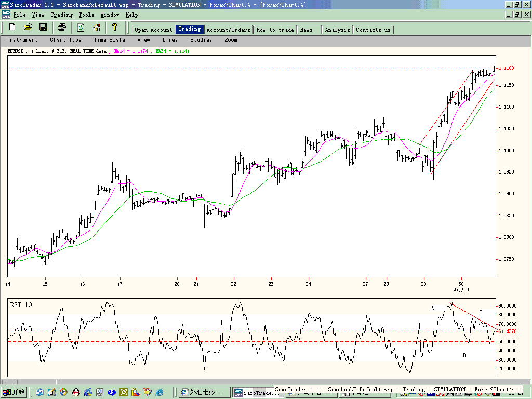Image resolution: width=532 pixels, height=399 pixels.
Task: Click the Open Account button
Action: [153, 30]
